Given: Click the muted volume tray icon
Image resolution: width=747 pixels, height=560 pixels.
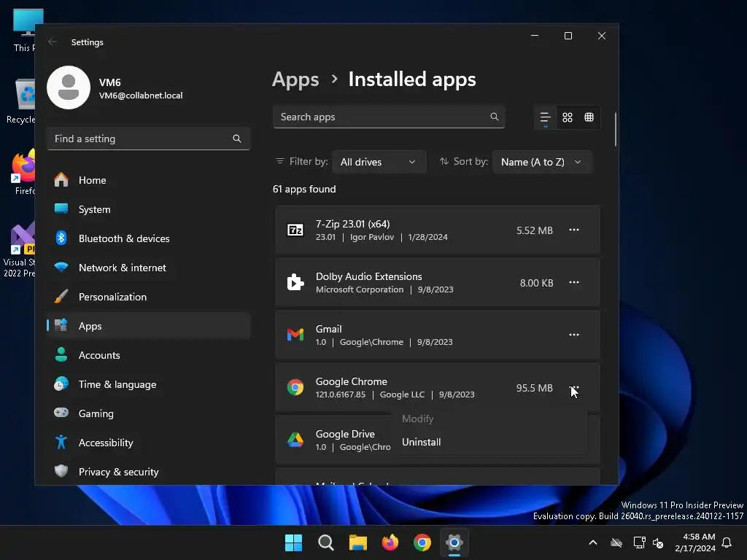Looking at the screenshot, I should [x=659, y=542].
